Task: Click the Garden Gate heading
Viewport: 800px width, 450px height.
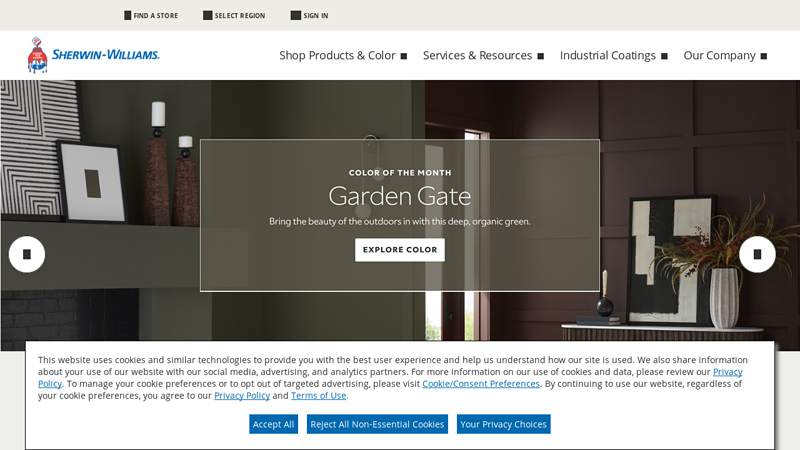Action: click(x=400, y=196)
